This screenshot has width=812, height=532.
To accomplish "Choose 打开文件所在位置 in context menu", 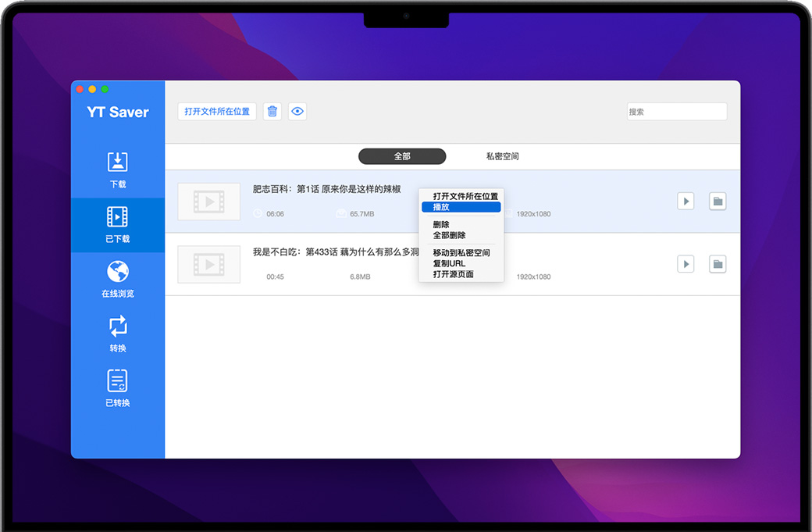I will pos(461,196).
